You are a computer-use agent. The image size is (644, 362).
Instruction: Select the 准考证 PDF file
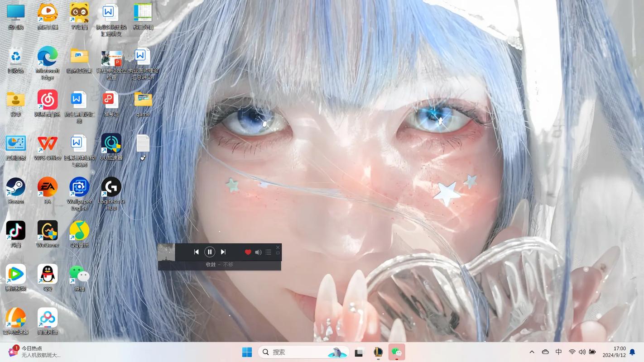pos(111,104)
